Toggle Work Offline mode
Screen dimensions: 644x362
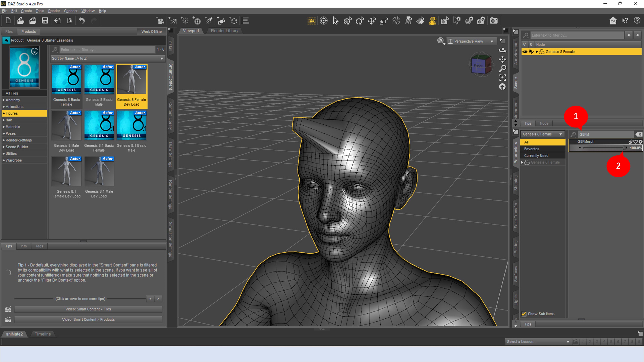pos(151,32)
